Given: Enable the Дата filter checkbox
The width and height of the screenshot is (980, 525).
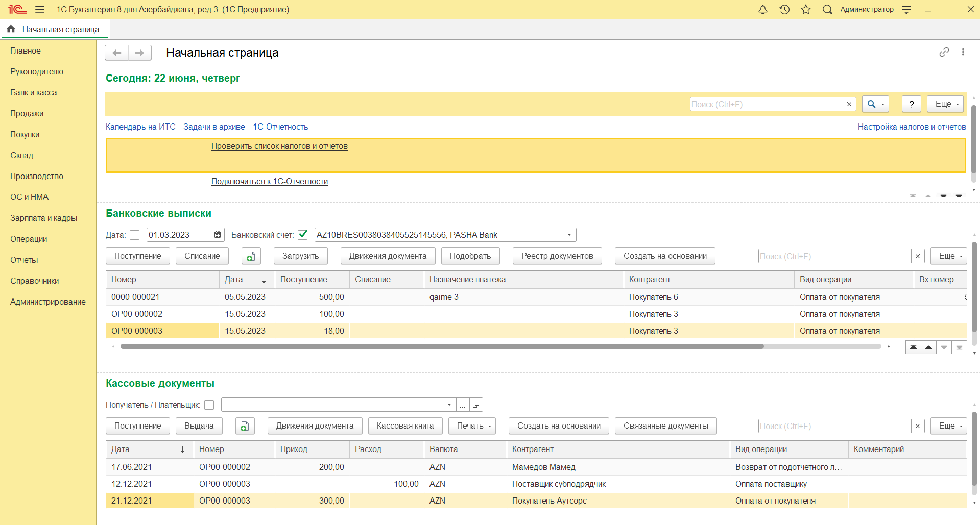Looking at the screenshot, I should point(135,235).
